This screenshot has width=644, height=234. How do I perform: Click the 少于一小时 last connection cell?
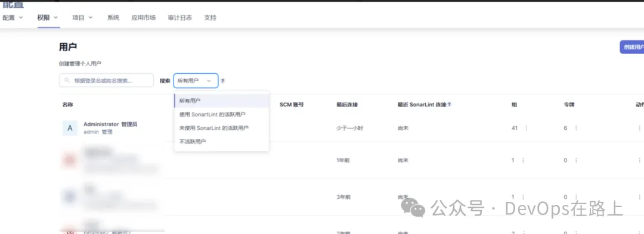tap(349, 128)
